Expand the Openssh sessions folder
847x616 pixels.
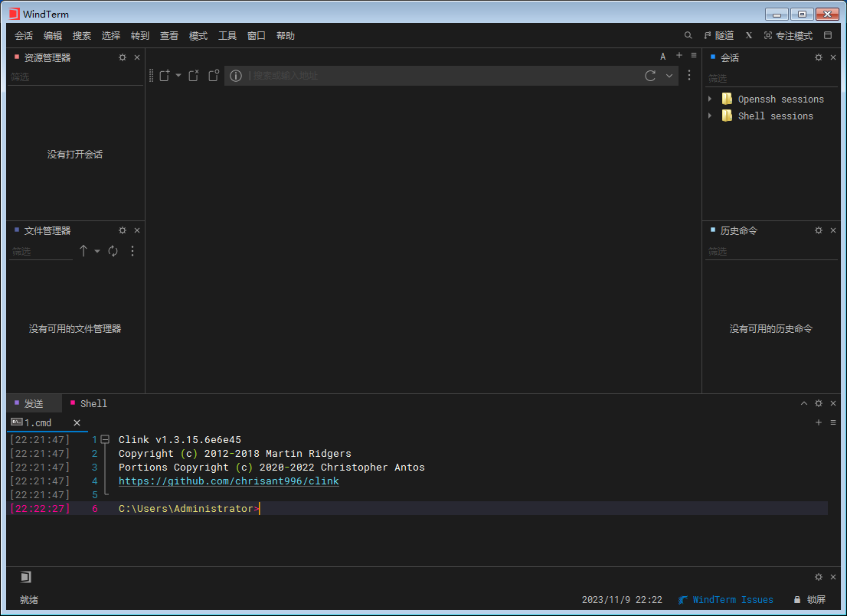[710, 99]
